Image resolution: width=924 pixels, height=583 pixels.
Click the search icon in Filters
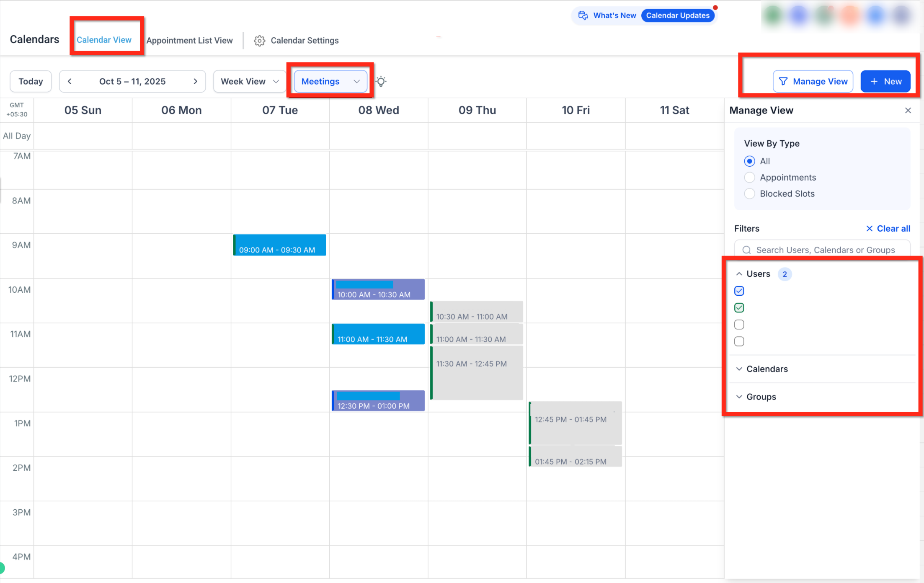pos(746,250)
